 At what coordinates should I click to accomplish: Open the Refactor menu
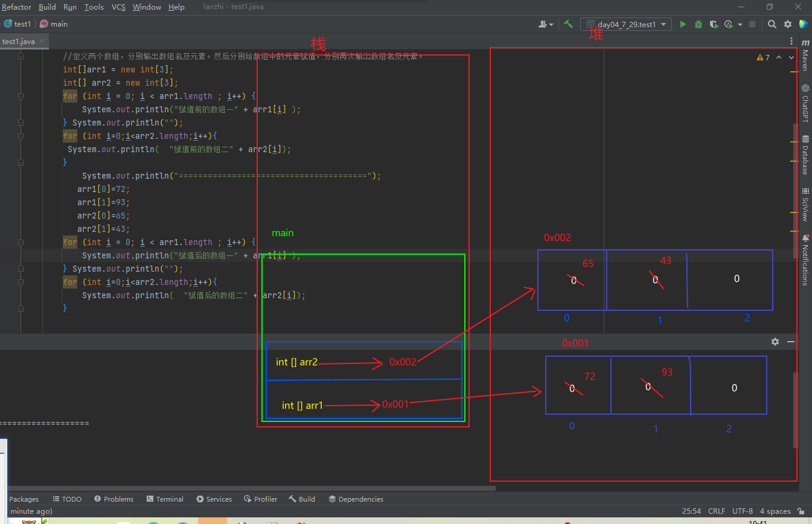click(x=16, y=7)
